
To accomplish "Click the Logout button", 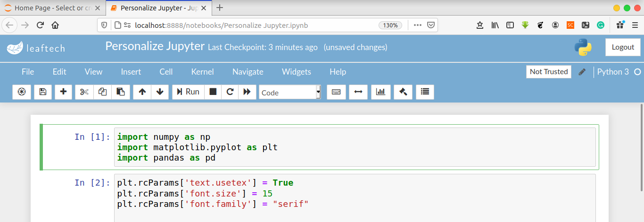I will coord(623,47).
